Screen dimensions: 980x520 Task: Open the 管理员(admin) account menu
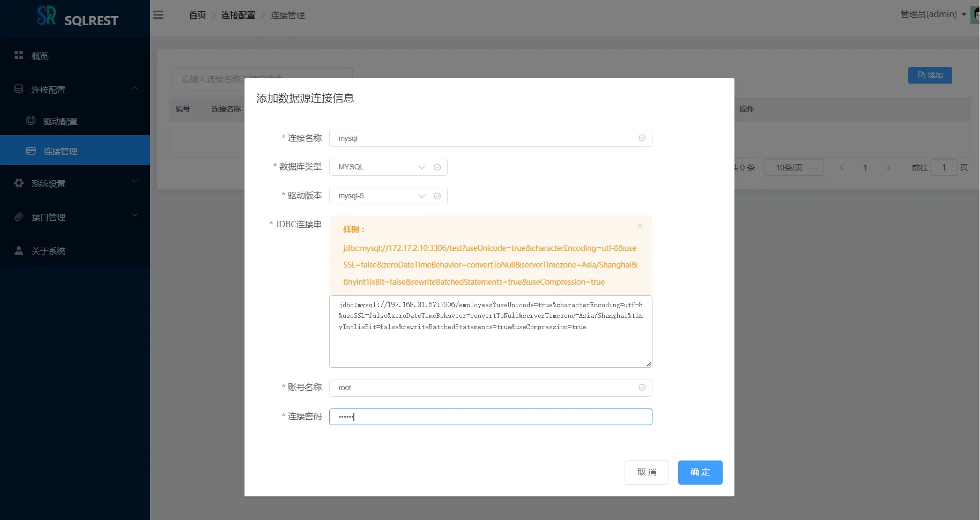(x=929, y=14)
